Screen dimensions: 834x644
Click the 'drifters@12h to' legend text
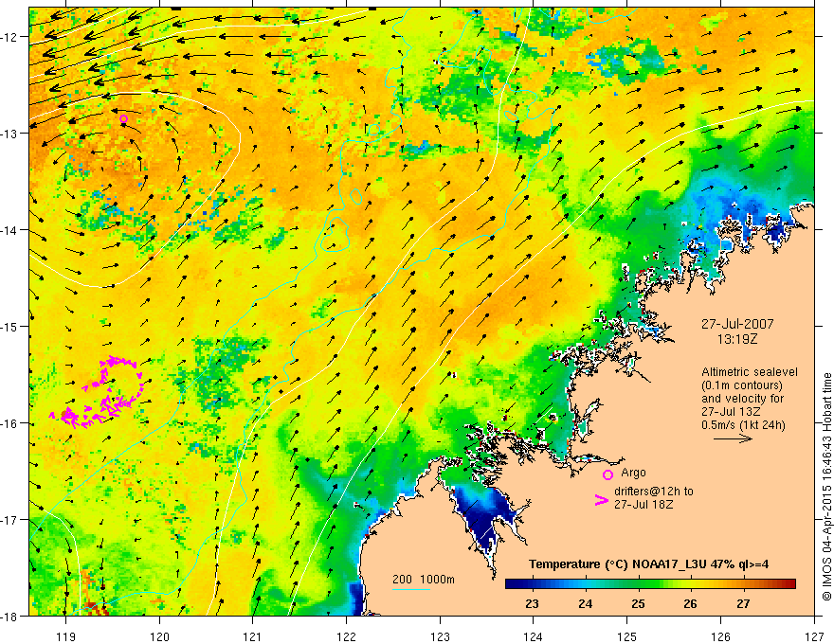[x=654, y=492]
